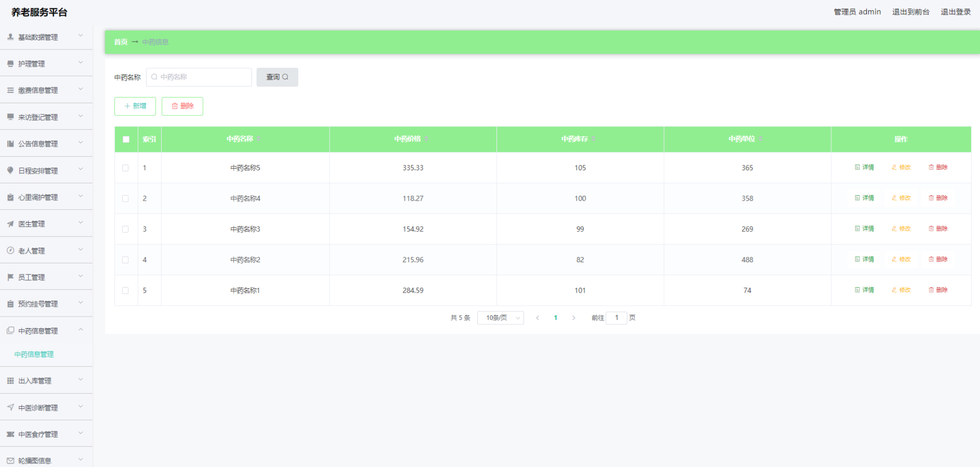Click the 心里调护管理 clipboard icon
Image resolution: width=980 pixels, height=467 pixels.
[10, 197]
